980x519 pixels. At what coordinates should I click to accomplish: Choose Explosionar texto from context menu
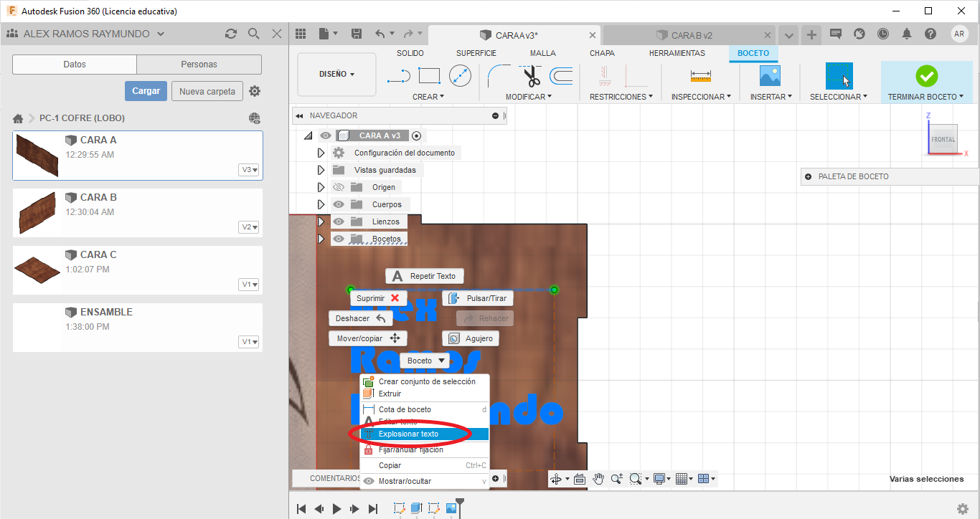(x=425, y=434)
